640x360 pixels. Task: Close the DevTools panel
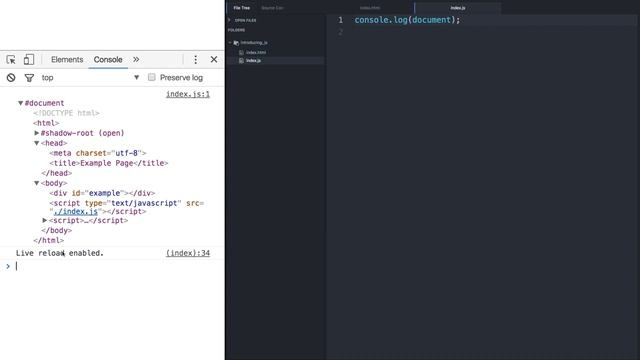click(x=214, y=60)
